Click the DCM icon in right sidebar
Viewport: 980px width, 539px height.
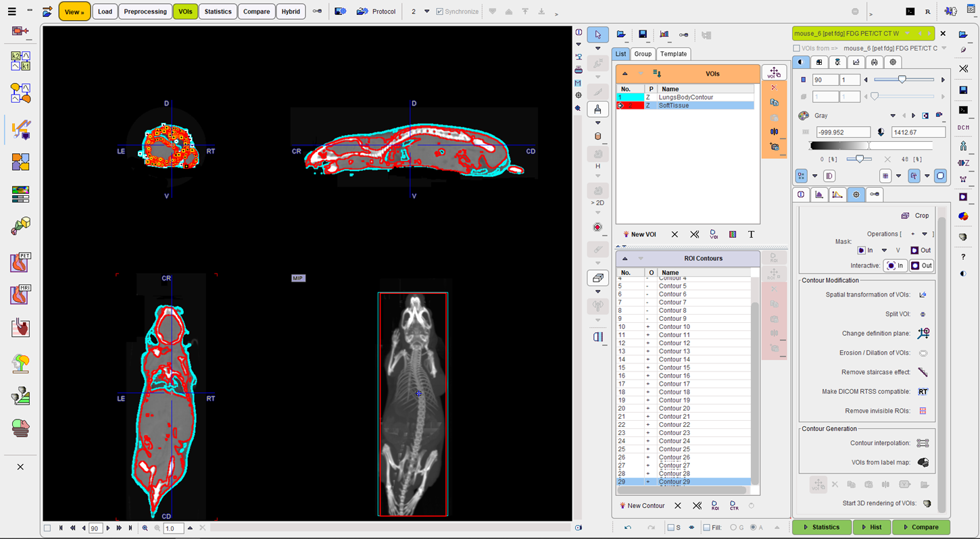point(963,128)
